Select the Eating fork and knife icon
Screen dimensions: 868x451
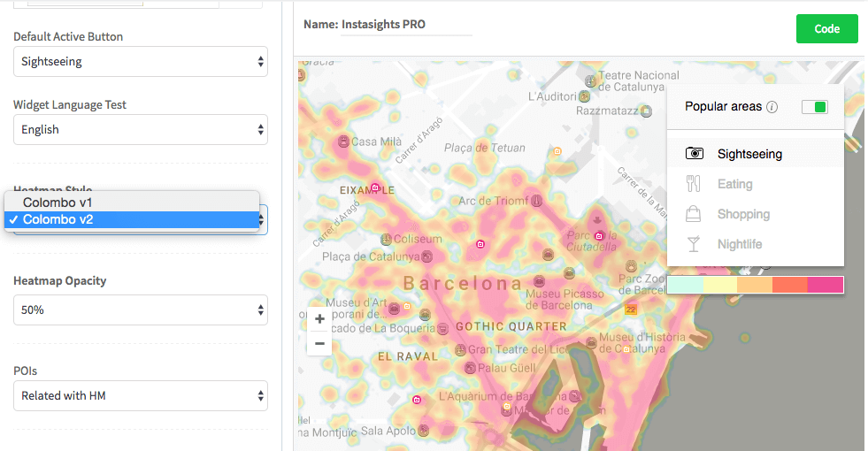(693, 184)
